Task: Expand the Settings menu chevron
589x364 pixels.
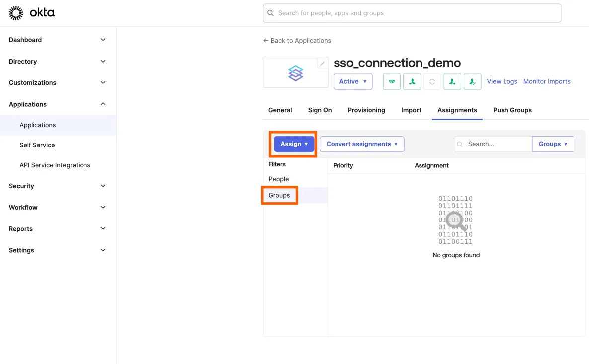Action: [x=103, y=250]
